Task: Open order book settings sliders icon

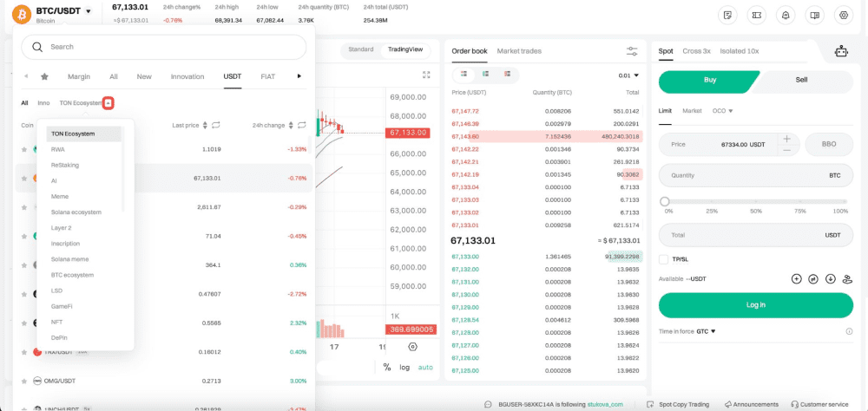Action: tap(632, 51)
